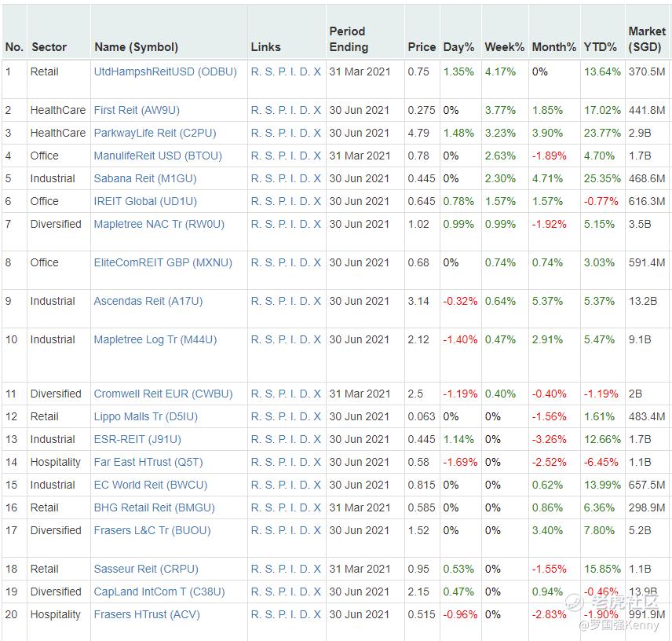Select the 657.5M market cap cell
The width and height of the screenshot is (672, 641).
click(x=647, y=485)
